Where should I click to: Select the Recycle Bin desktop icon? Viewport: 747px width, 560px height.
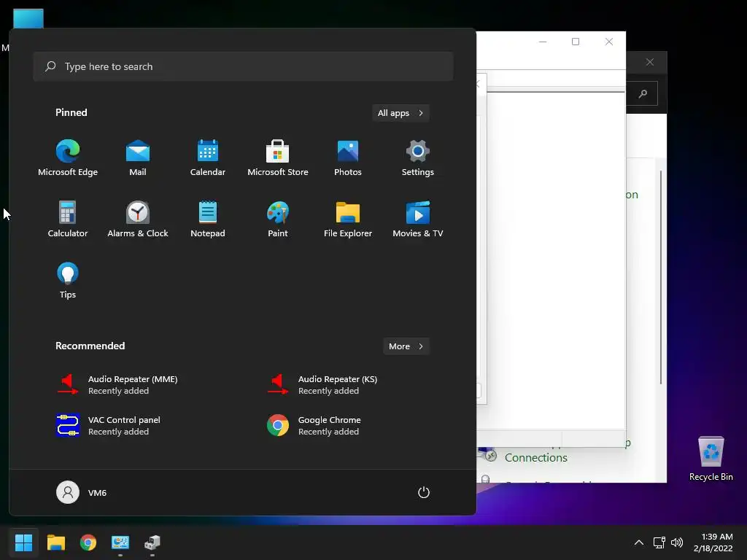(x=711, y=459)
